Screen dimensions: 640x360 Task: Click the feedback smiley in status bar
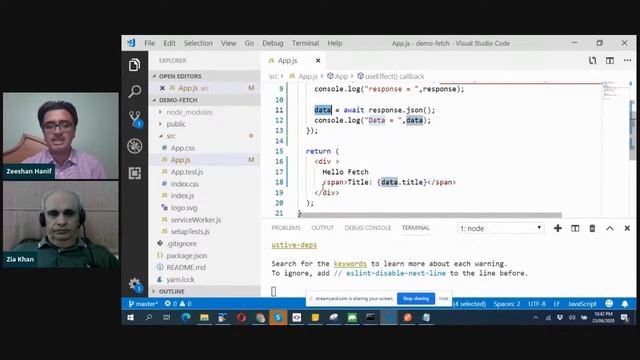609,303
